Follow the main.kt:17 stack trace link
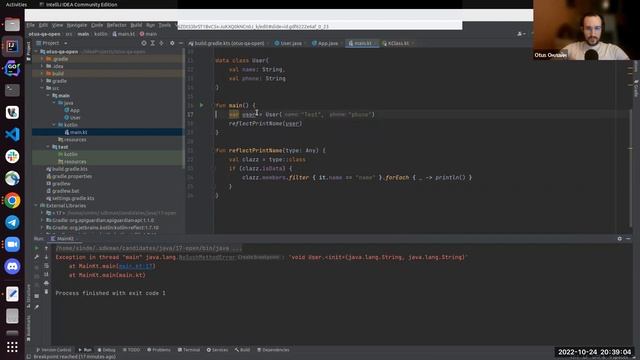Viewport: 640px width, 360px height. [136, 266]
